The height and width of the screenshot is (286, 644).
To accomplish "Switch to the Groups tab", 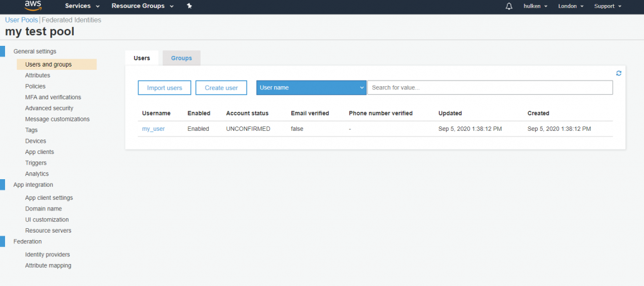I will 182,58.
